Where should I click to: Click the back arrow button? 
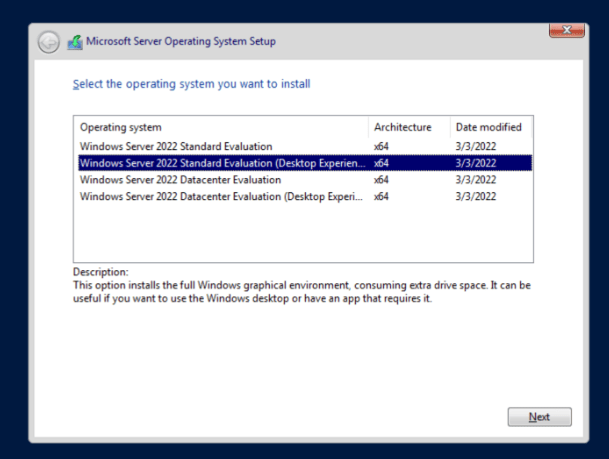click(49, 42)
